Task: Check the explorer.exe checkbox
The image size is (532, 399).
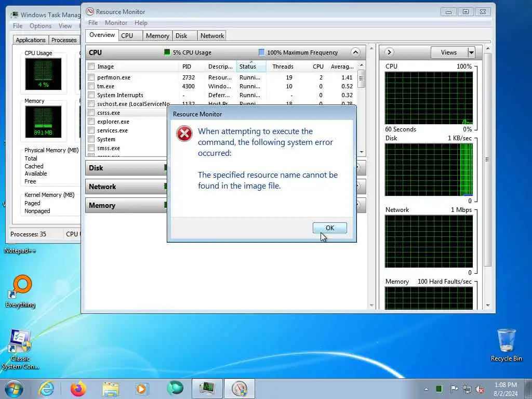Action: [x=91, y=122]
